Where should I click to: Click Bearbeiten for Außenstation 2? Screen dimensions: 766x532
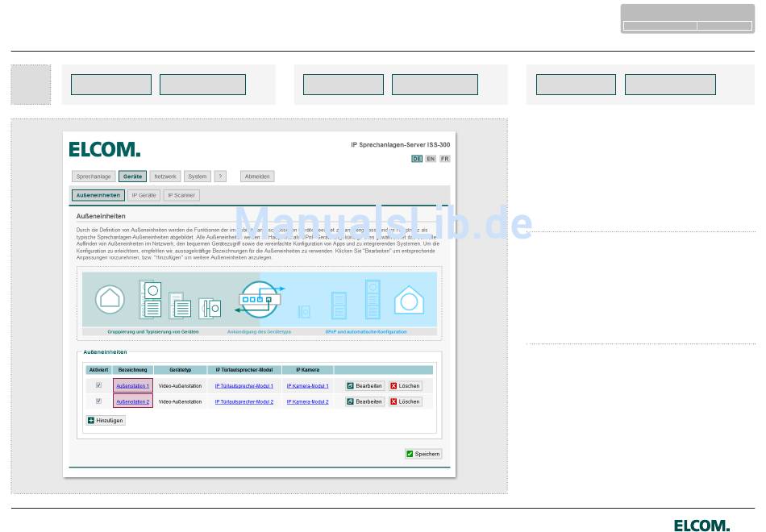coord(364,401)
